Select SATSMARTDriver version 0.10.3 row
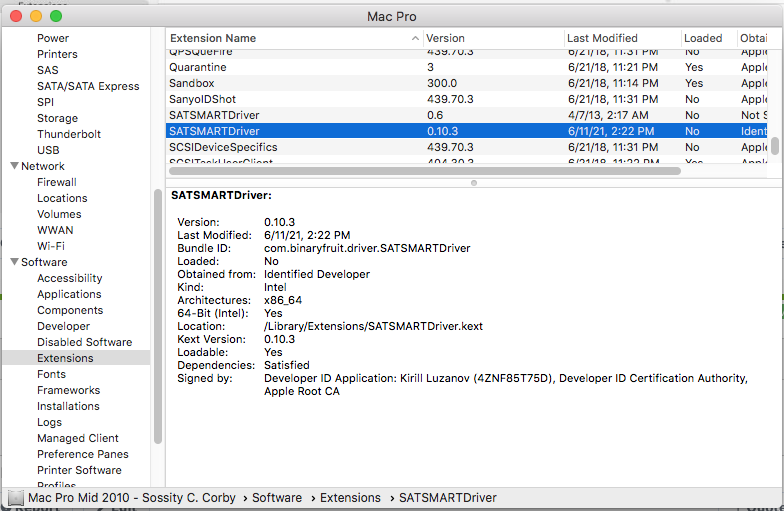The height and width of the screenshot is (511, 784). [x=466, y=131]
